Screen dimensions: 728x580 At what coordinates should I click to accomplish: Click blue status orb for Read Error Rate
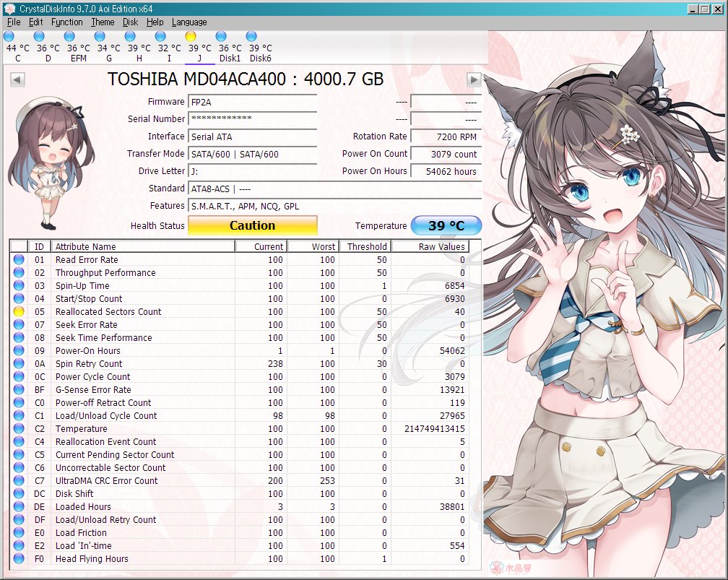coord(19,259)
